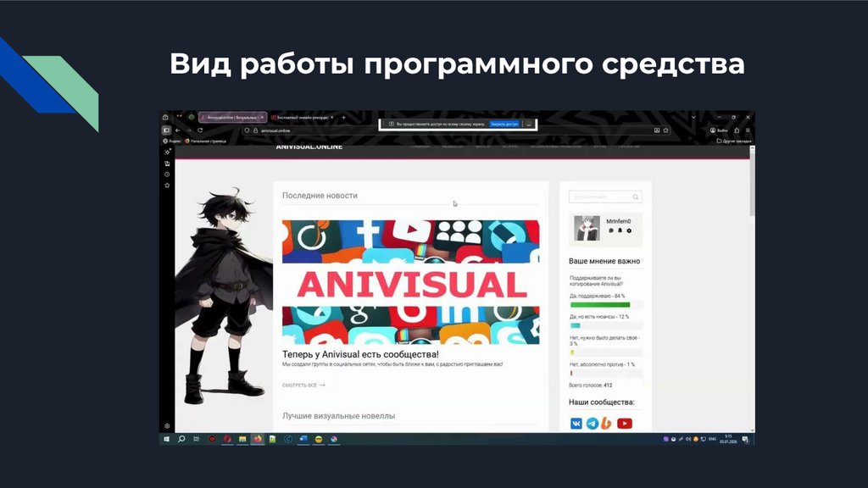This screenshot has width=868, height=488.
Task: Open the browser hamburger menu
Action: 748,130
